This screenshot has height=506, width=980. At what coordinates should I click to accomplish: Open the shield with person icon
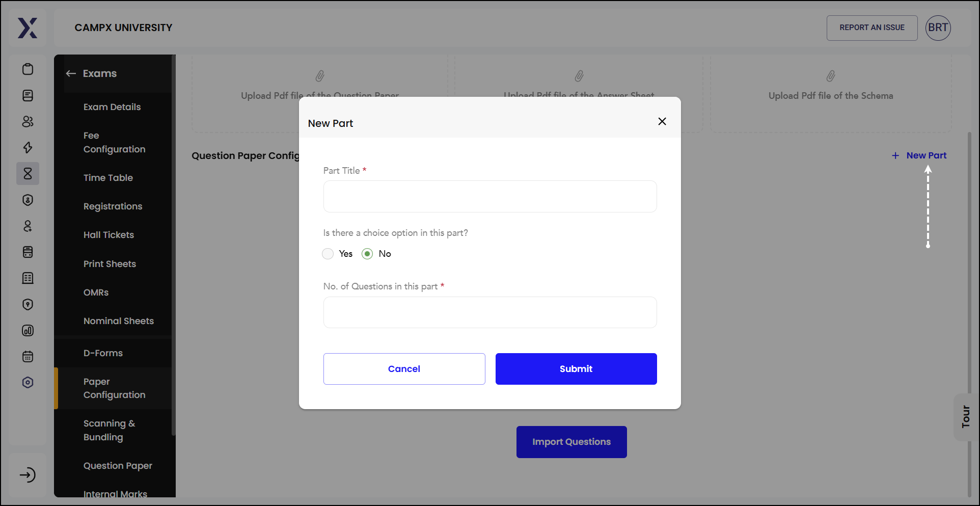[28, 200]
